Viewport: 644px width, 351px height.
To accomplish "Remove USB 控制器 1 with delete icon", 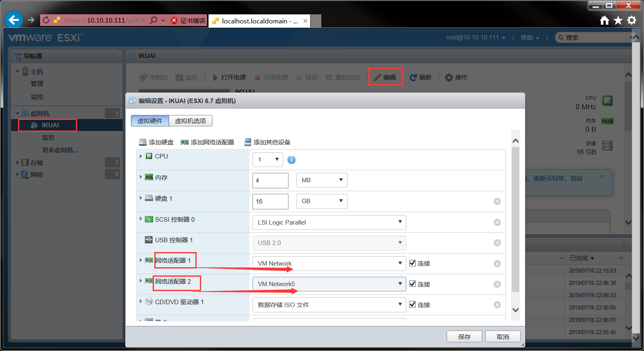I will 497,243.
